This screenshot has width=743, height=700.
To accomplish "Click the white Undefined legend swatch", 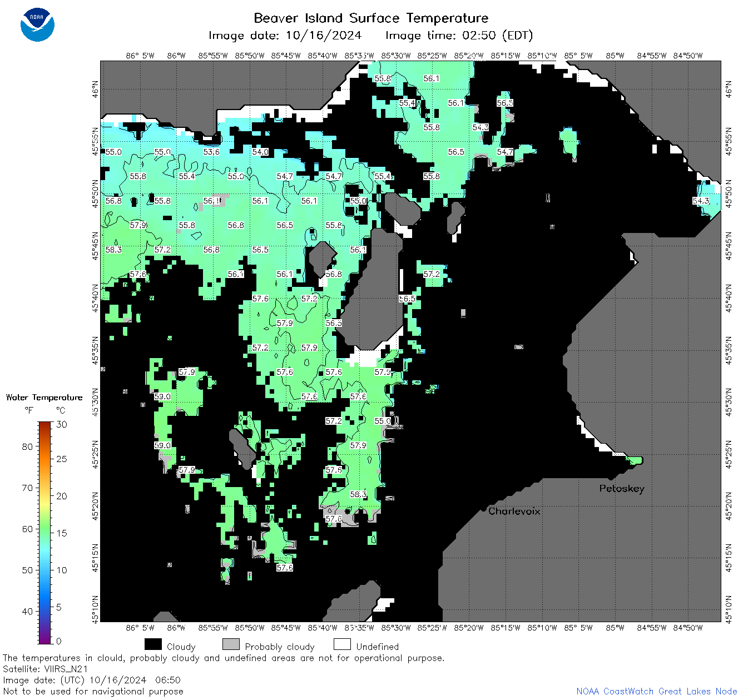I will pyautogui.click(x=342, y=644).
